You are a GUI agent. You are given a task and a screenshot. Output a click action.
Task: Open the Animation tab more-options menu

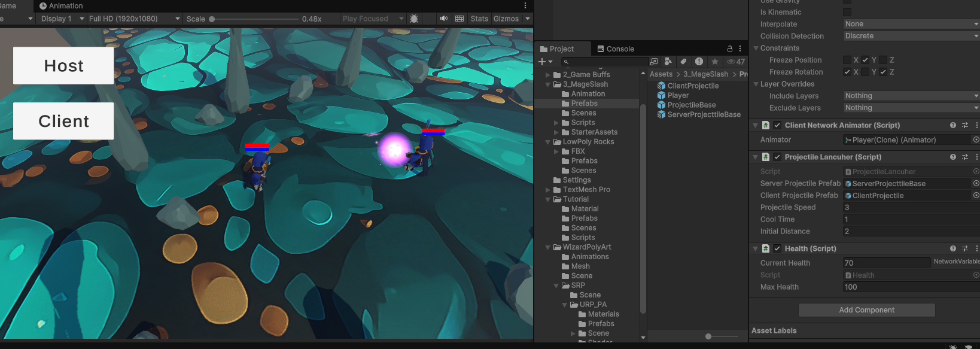click(x=525, y=5)
